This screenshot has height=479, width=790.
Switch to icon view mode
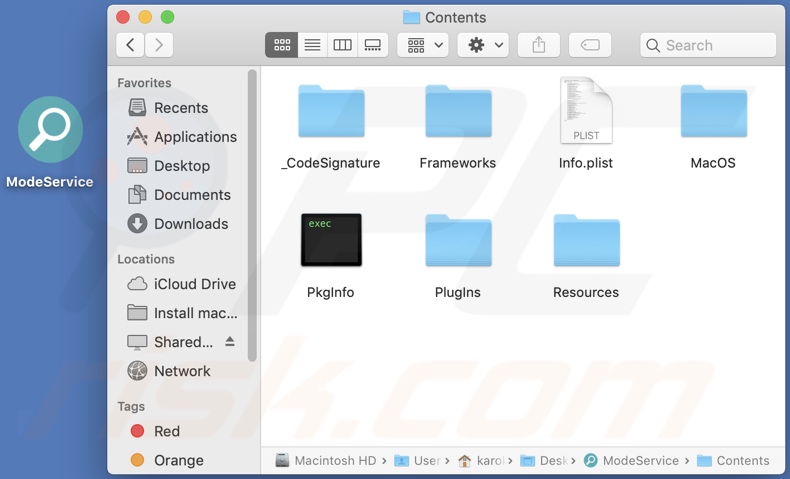click(282, 45)
